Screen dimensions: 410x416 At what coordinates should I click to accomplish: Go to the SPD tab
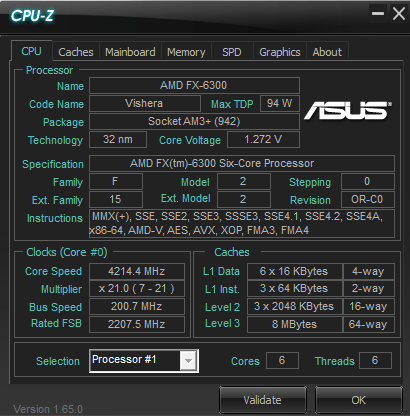pos(232,52)
